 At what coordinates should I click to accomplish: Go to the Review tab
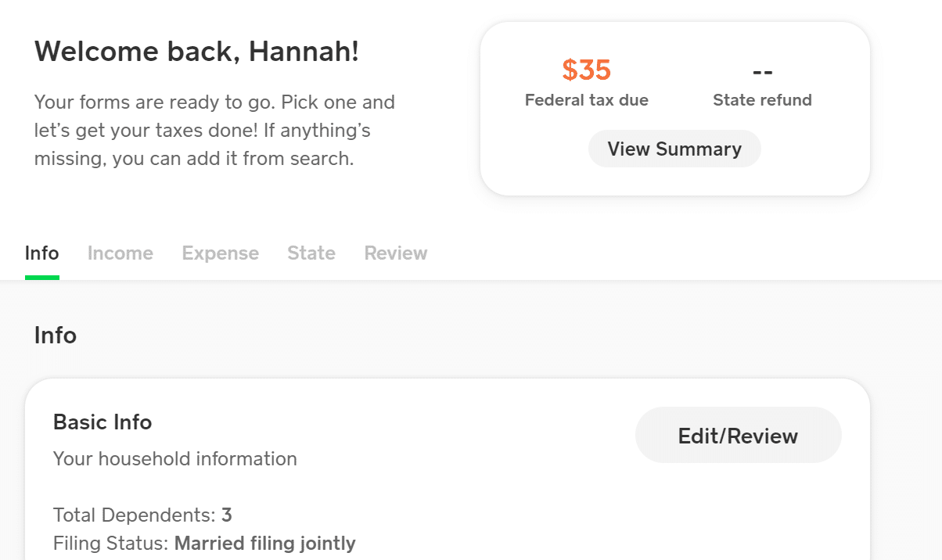(x=395, y=253)
